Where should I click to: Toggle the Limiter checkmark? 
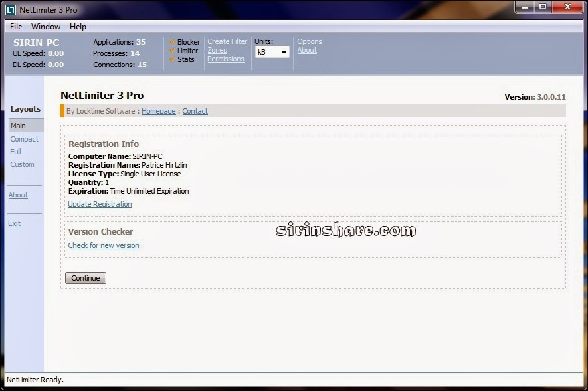[x=172, y=50]
